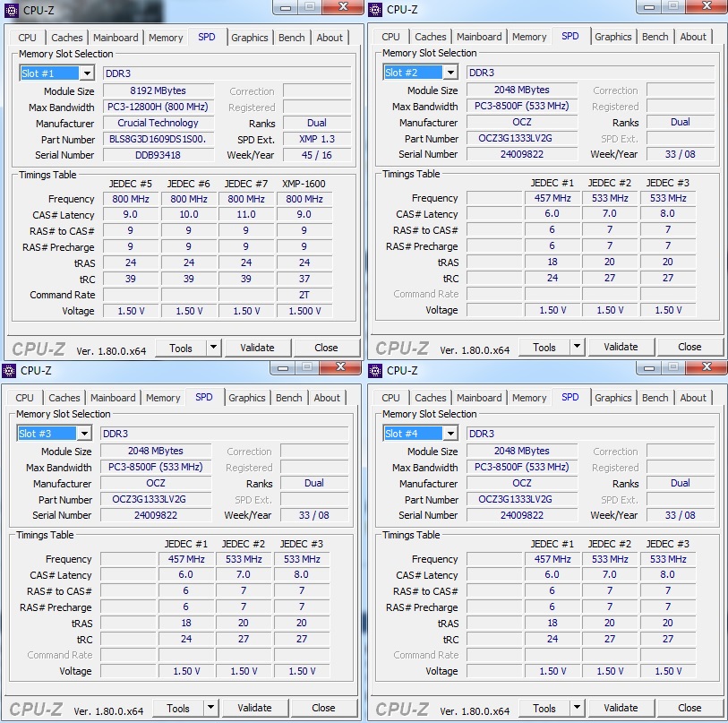
Task: Open the Slot #2 memory slot dropdown
Action: coord(450,72)
